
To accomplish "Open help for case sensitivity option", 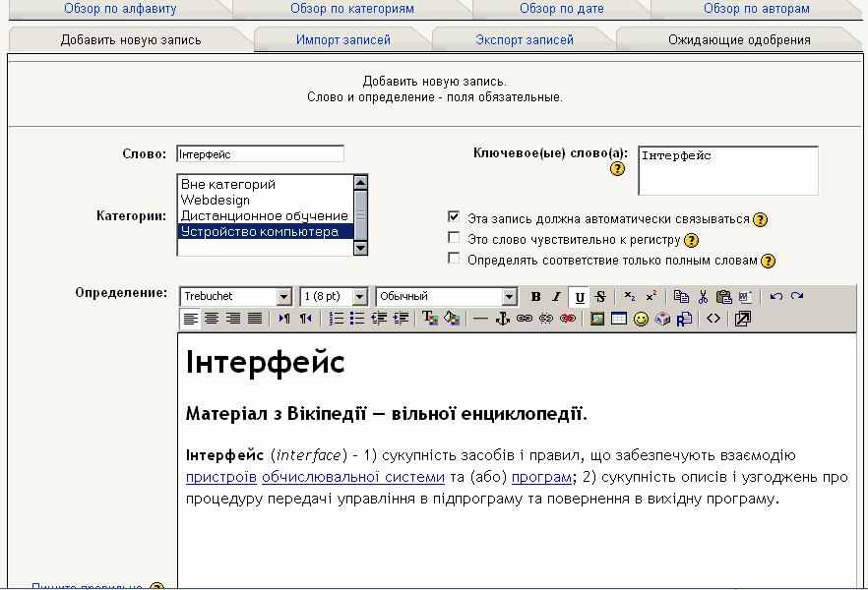I will point(692,240).
